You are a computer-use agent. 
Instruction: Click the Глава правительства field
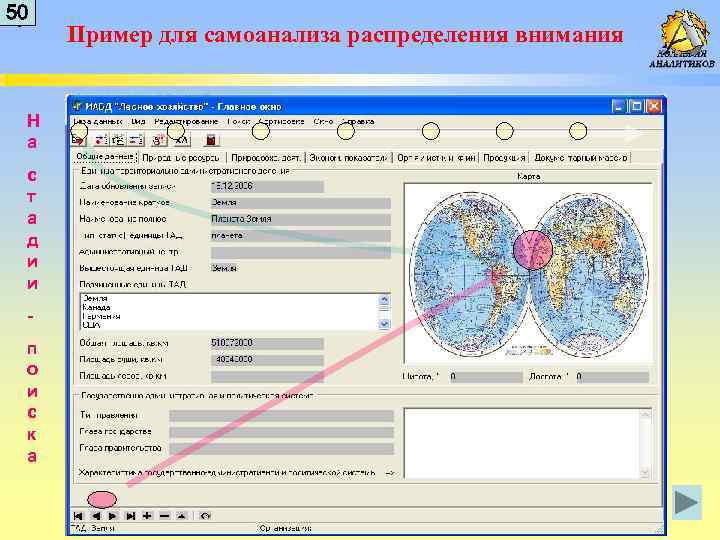(281, 448)
